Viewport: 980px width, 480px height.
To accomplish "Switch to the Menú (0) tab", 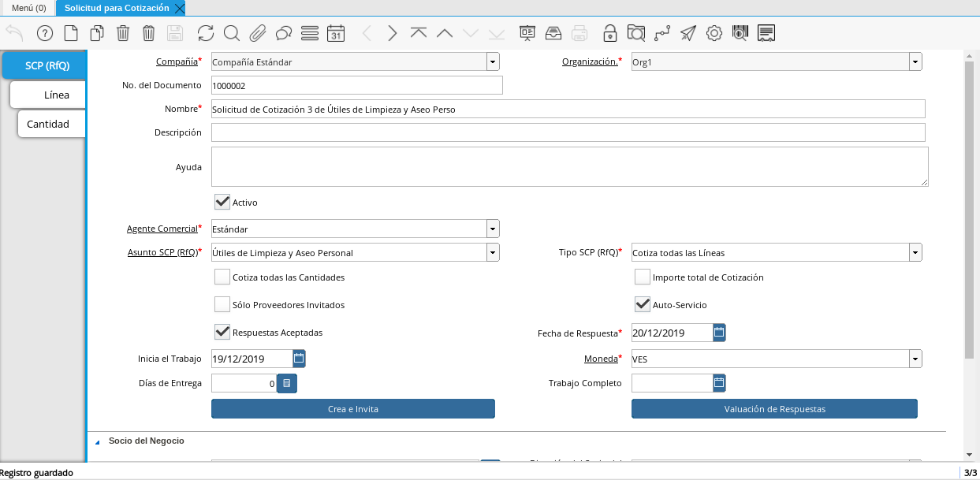I will 28,8.
